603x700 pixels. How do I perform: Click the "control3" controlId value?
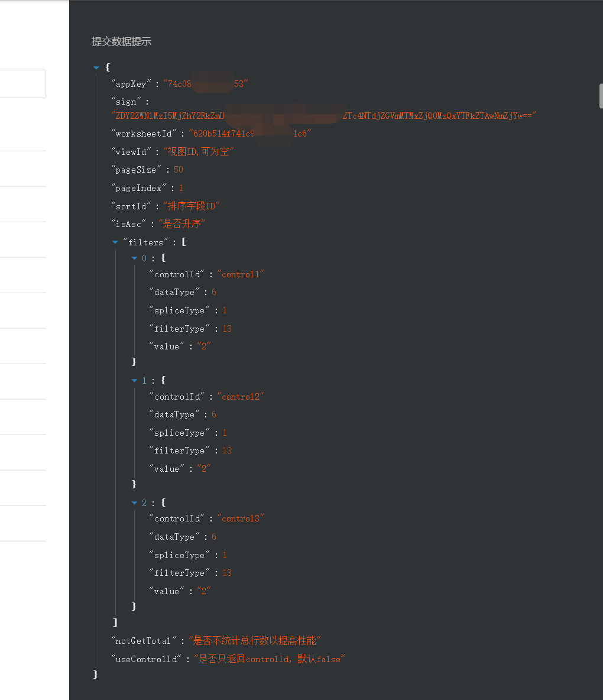(240, 518)
